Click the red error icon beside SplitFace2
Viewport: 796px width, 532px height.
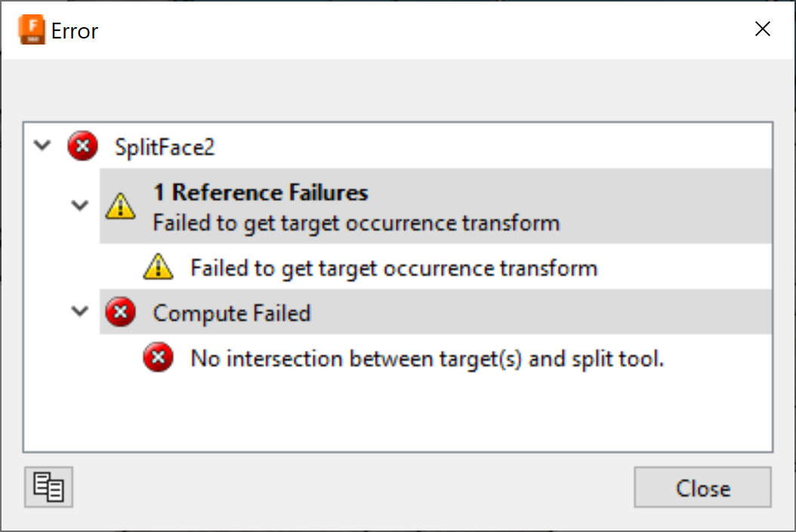pos(82,146)
